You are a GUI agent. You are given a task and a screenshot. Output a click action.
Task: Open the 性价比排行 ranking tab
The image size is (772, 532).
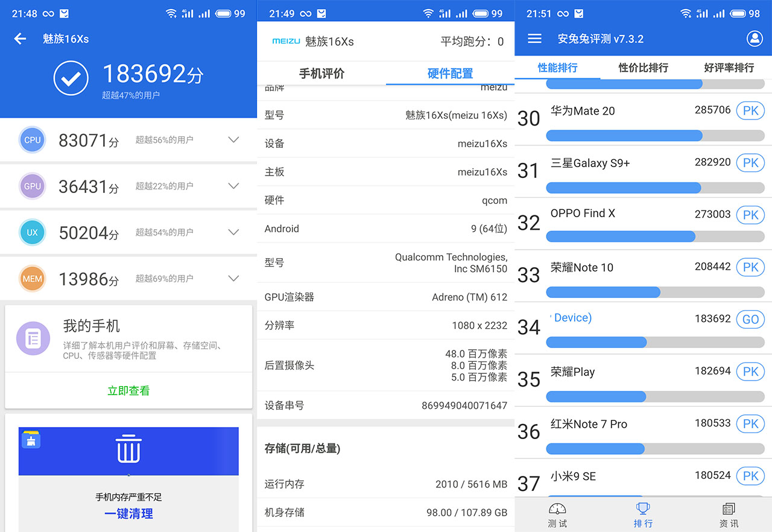[642, 68]
